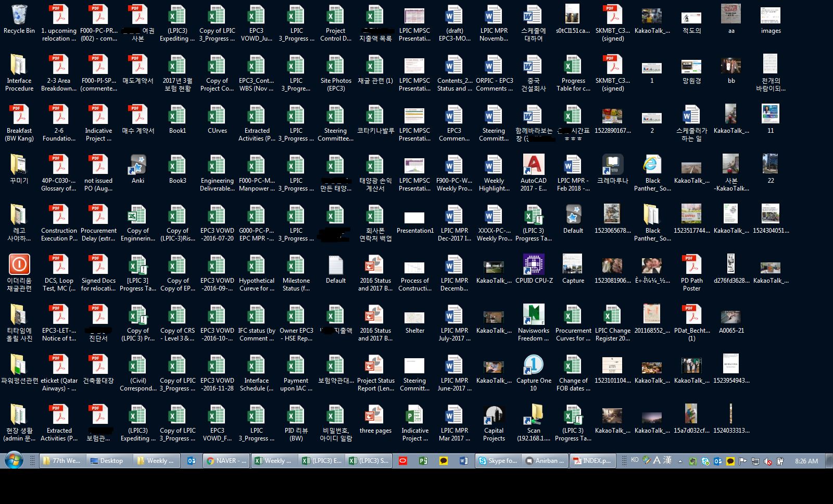Screen dimensions: 833x504
Task: Launch Navisworks Freedom from the desktop
Action: 533,319
